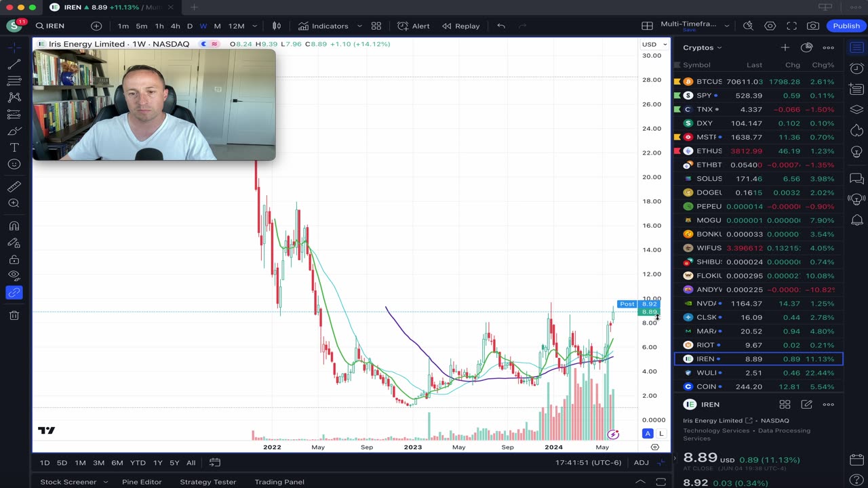
Task: Click the Publish button
Action: (x=846, y=26)
